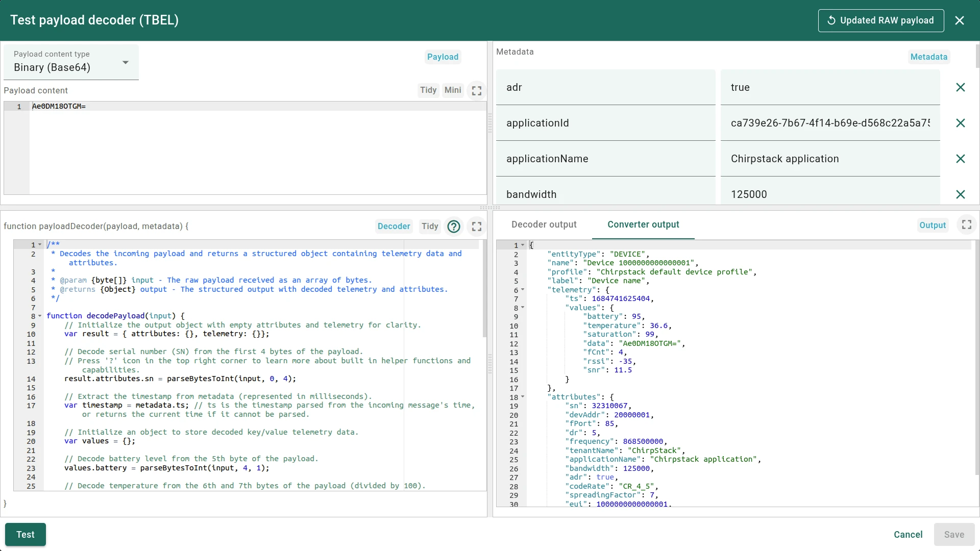980x551 pixels.
Task: Click the metadata panel vertical scrollbar
Action: (x=977, y=56)
